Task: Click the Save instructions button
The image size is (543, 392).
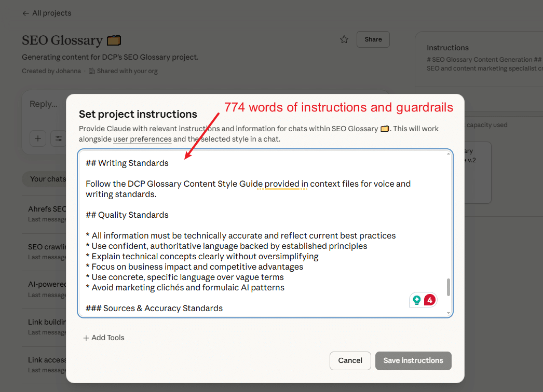Action: pyautogui.click(x=413, y=360)
